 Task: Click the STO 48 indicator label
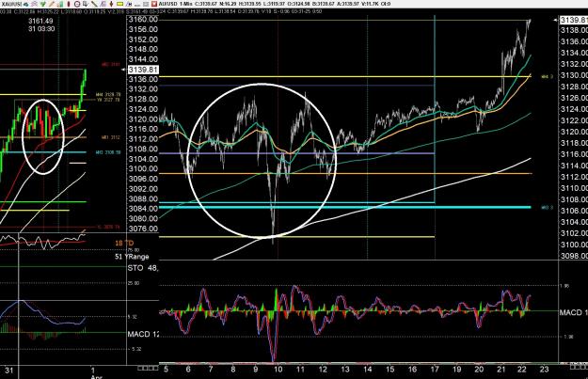pyautogui.click(x=143, y=268)
